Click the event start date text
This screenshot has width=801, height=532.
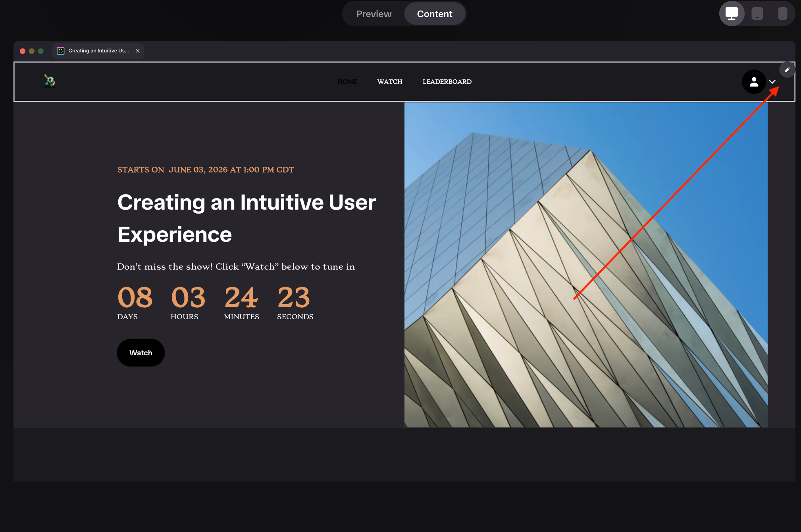[205, 170]
